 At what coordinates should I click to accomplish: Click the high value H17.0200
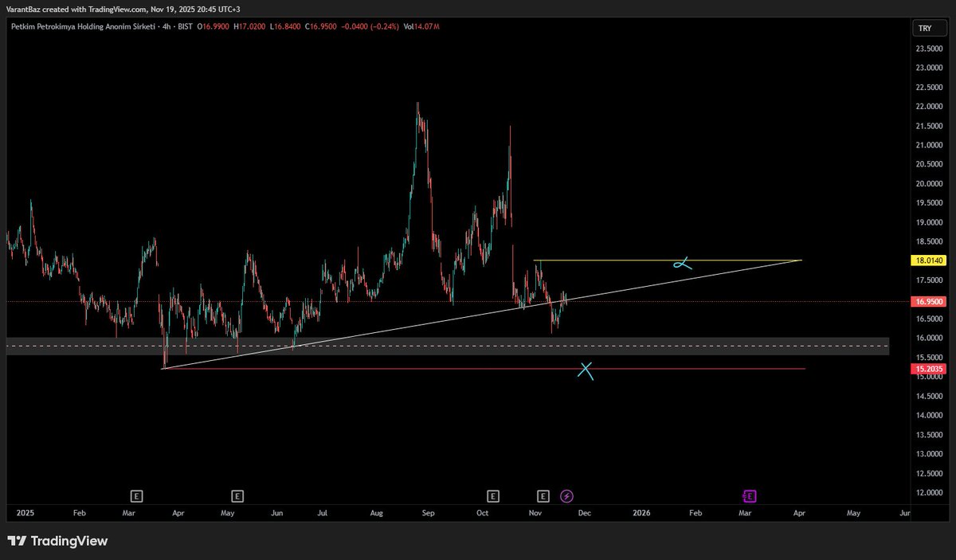(249, 27)
